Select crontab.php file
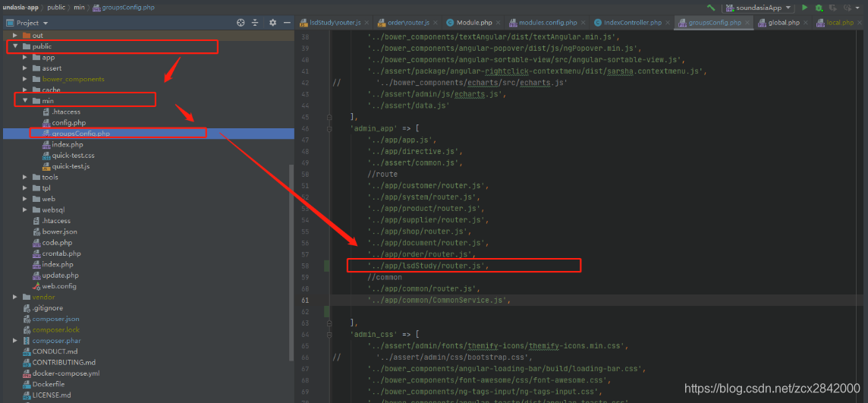Screen dimensions: 868x403 61,253
